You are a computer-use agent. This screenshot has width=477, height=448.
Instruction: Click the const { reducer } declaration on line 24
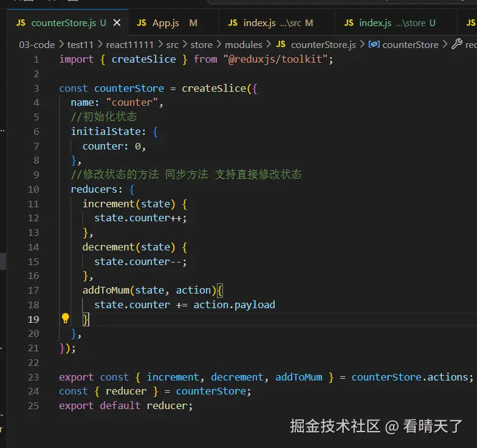pos(155,391)
